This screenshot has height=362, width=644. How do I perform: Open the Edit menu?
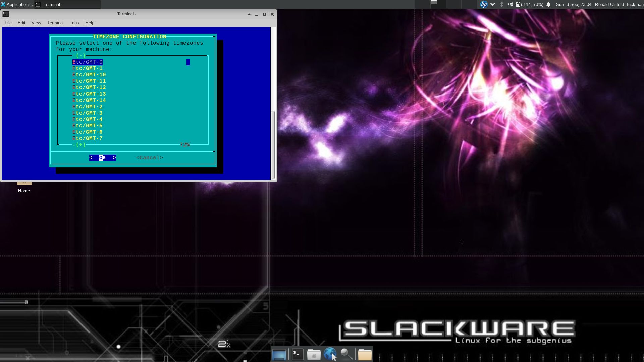click(x=21, y=23)
